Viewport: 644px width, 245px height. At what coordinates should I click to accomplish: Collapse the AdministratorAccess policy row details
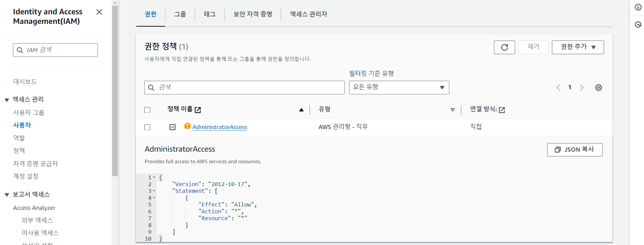click(x=173, y=127)
